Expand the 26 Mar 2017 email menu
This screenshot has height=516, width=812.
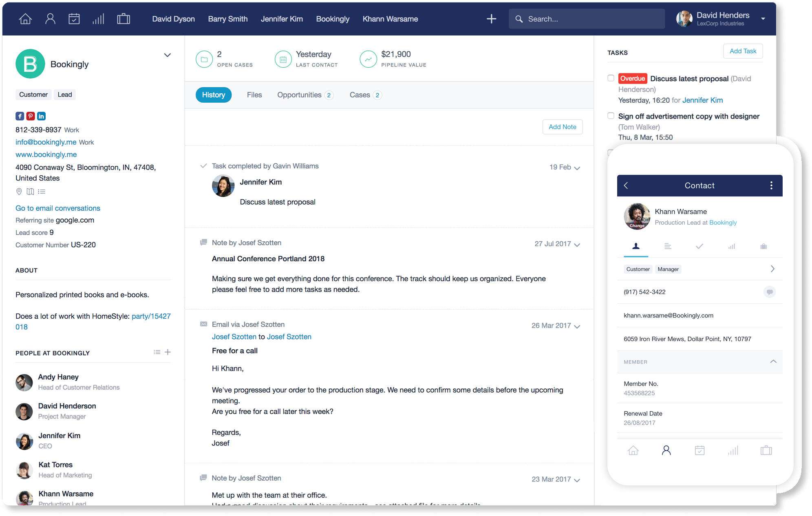(577, 326)
